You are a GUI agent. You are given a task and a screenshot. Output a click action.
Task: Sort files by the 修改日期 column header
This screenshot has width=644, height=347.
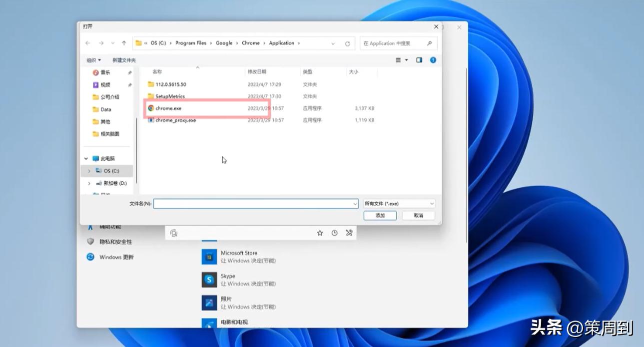[x=257, y=72]
